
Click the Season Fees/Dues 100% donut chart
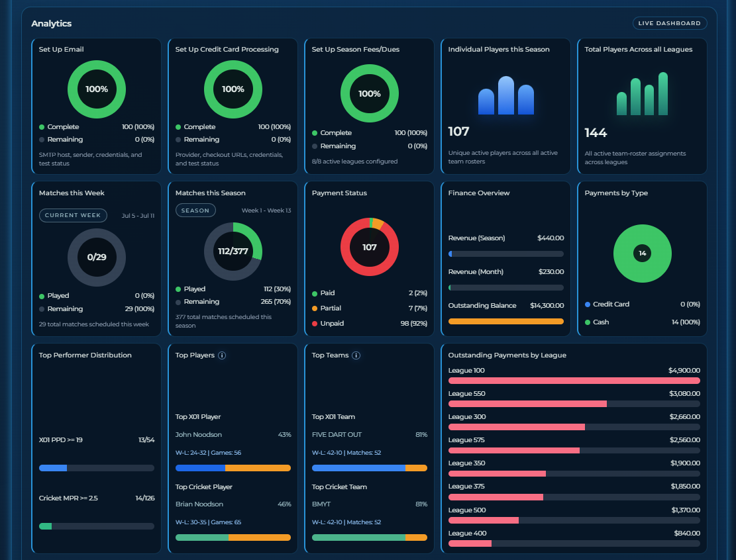pos(370,94)
